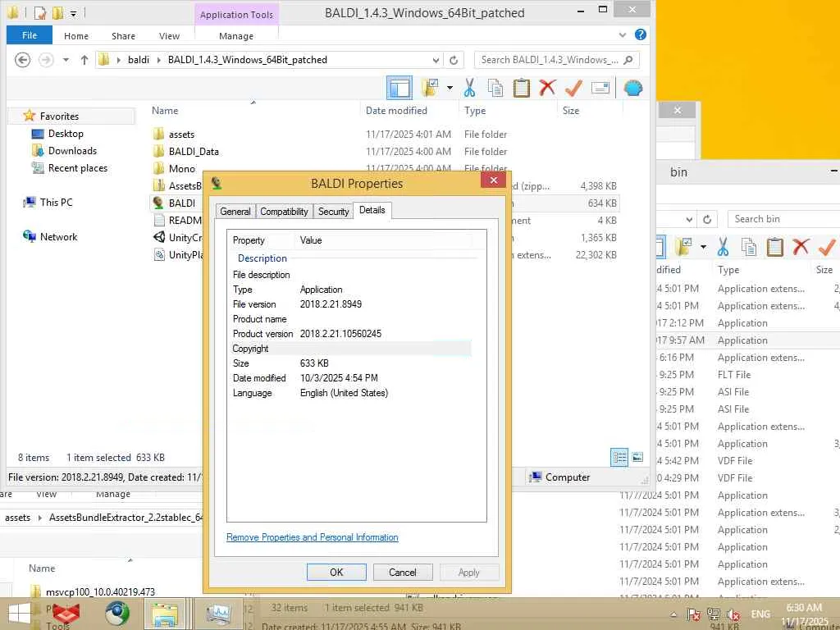Open Customize Quick Access Toolbar dropdown
840x630 pixels.
click(73, 13)
